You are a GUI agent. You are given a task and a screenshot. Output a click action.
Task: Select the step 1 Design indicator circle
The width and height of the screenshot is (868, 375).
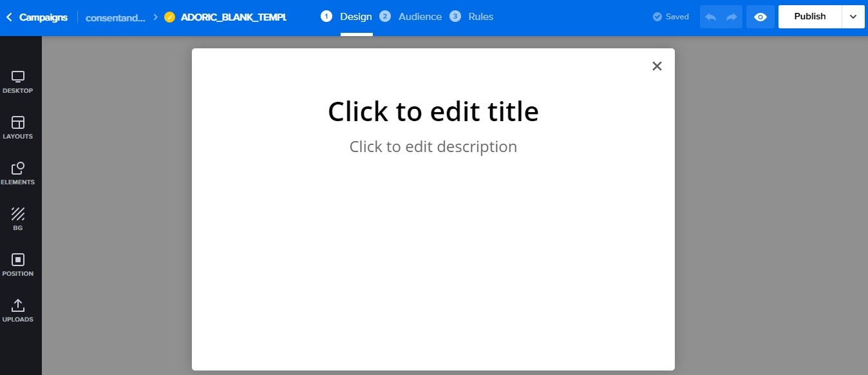point(326,16)
